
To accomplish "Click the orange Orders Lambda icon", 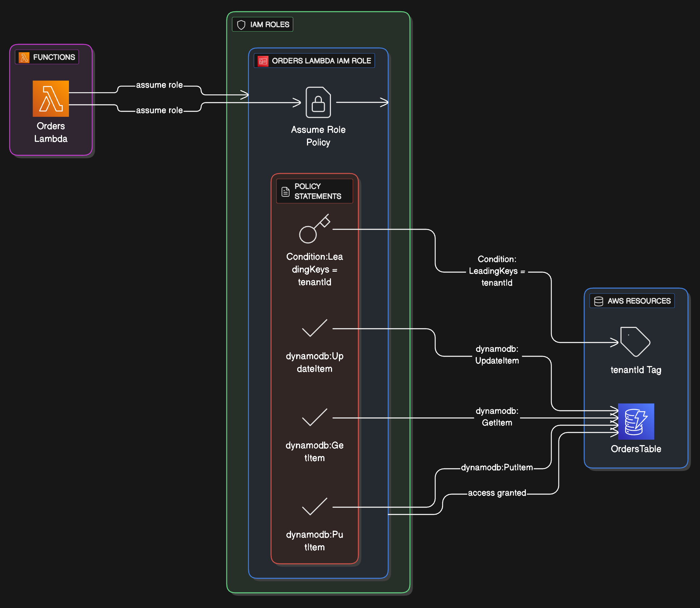I will click(x=51, y=99).
